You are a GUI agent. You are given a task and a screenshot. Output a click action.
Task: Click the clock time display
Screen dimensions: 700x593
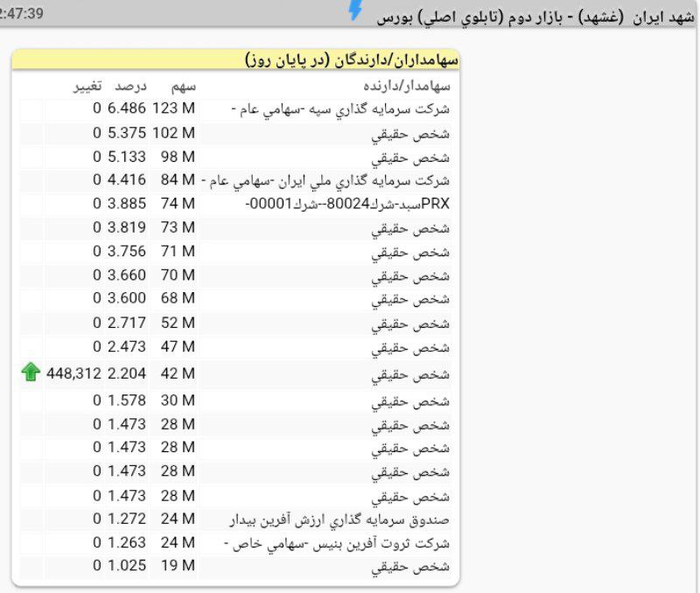click(x=22, y=14)
